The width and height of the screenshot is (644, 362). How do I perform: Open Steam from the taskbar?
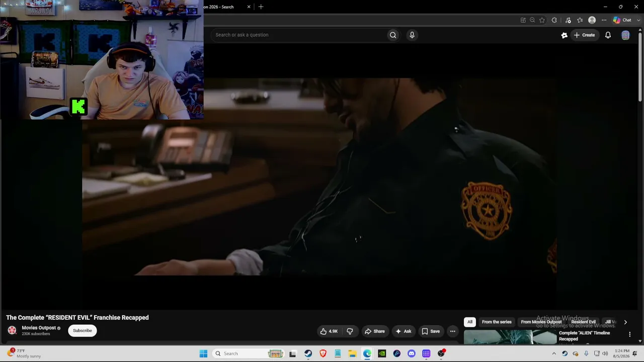pos(308,353)
